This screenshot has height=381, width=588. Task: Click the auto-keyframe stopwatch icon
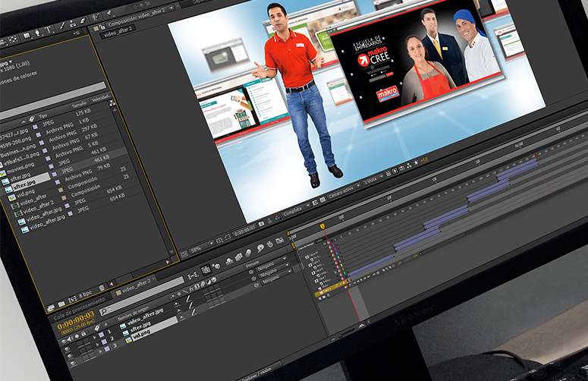pos(269,244)
